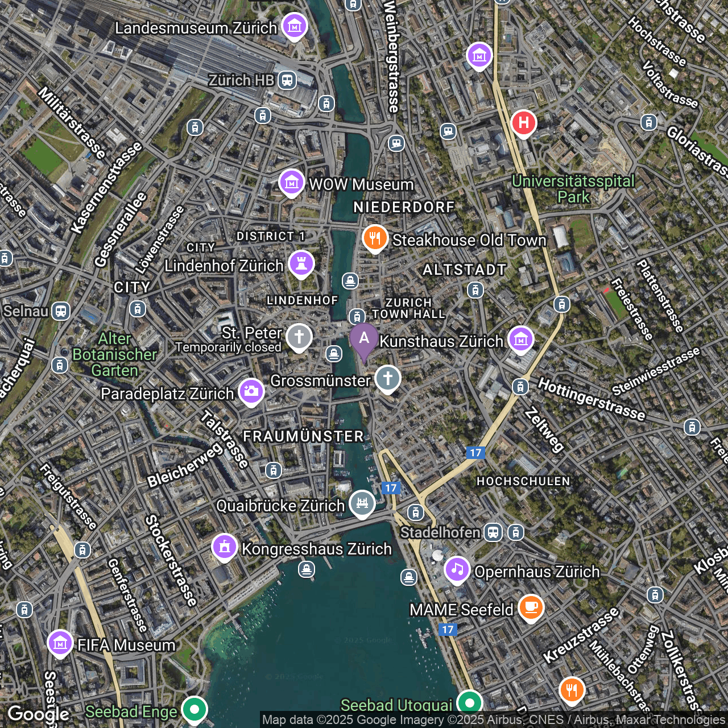Open the Kunsthaus Zürich museum pin
The image size is (728, 728).
[521, 340]
